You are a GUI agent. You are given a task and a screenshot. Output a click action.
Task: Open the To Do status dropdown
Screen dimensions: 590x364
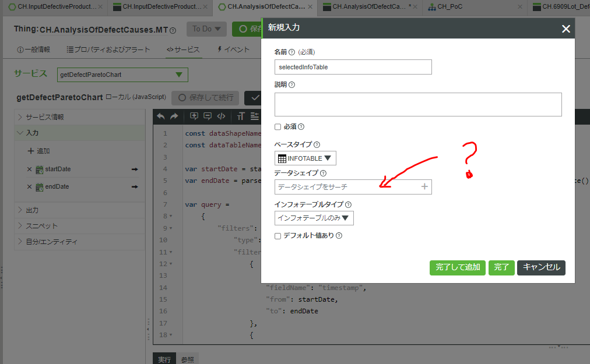[x=206, y=28]
